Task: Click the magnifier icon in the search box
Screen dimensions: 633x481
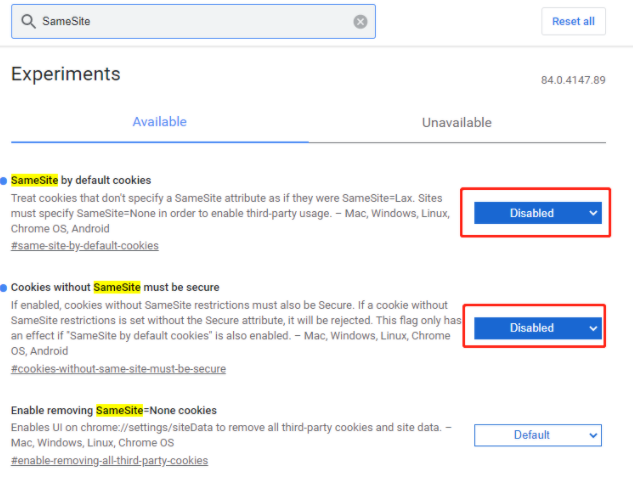Action: 27,21
